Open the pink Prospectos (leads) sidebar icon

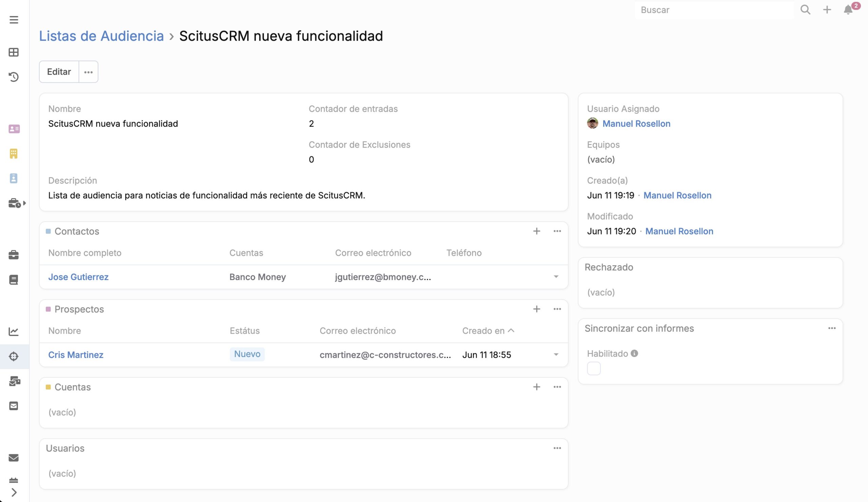pos(14,129)
